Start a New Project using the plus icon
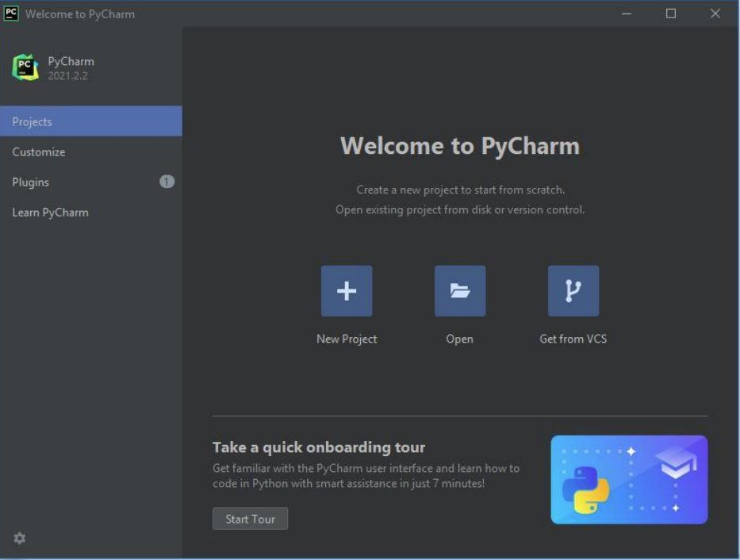This screenshot has width=740, height=560. click(347, 290)
